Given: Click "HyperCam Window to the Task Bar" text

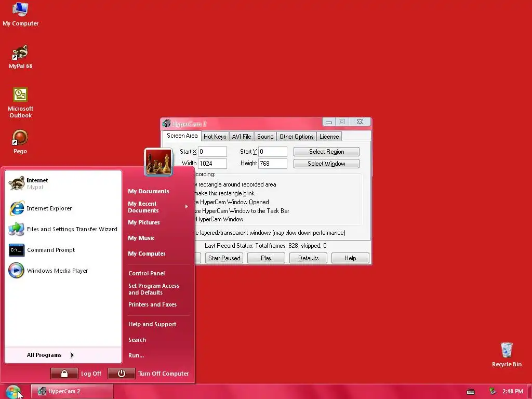Looking at the screenshot, I should tap(246, 211).
